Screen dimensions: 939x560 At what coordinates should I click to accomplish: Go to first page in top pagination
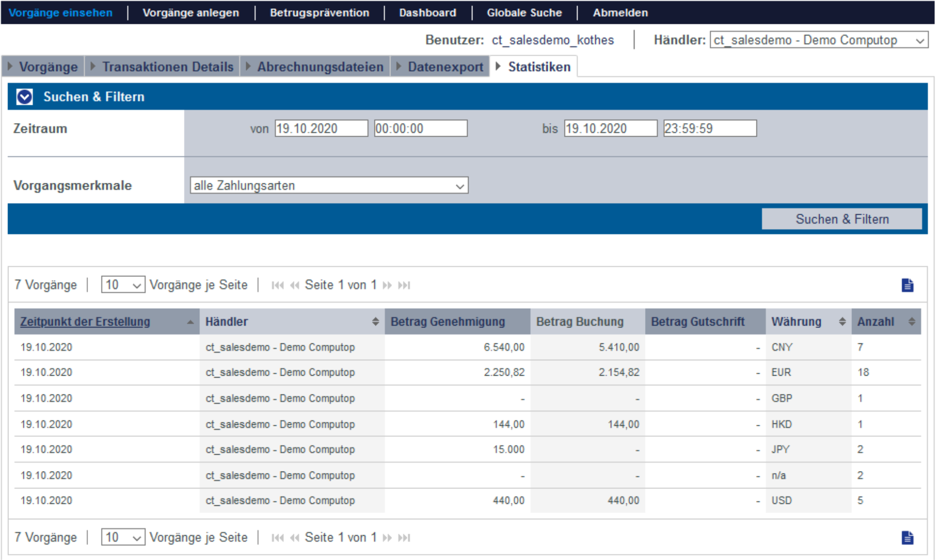click(278, 285)
